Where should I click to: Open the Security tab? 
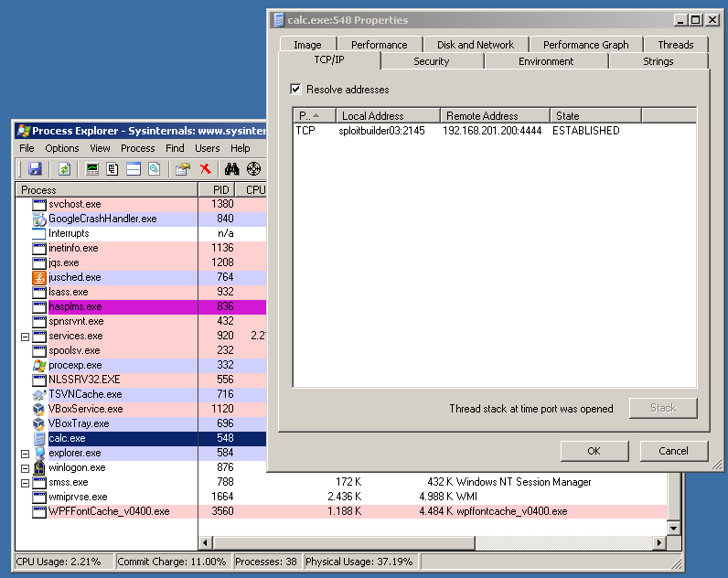pos(431,61)
